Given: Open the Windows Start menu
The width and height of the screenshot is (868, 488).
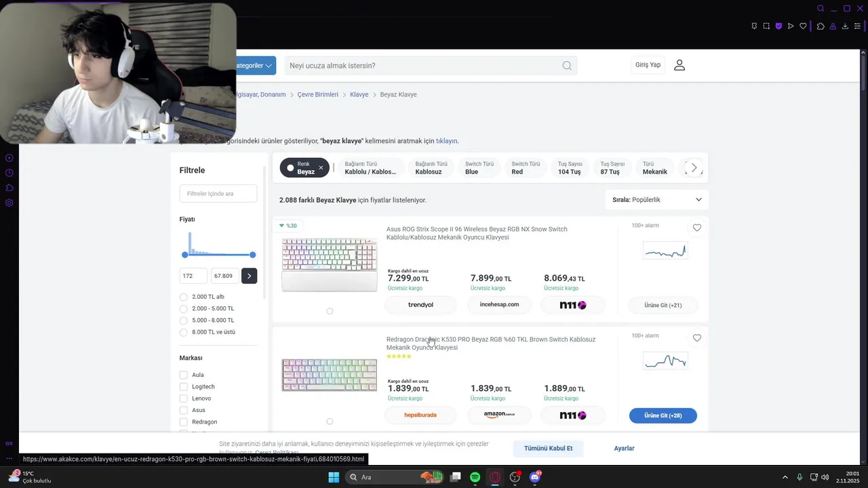Looking at the screenshot, I should coord(334,477).
